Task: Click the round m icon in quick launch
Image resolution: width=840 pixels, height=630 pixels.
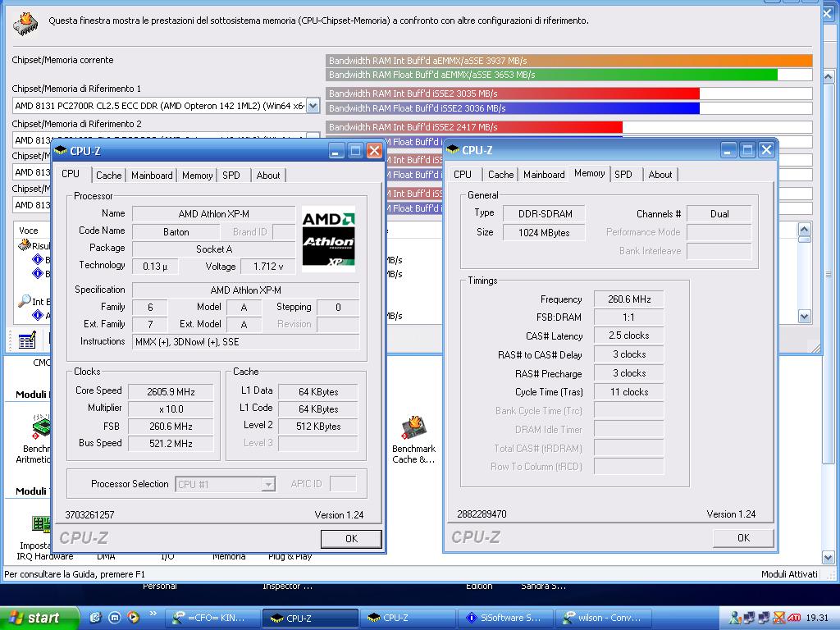Action: pos(114,618)
